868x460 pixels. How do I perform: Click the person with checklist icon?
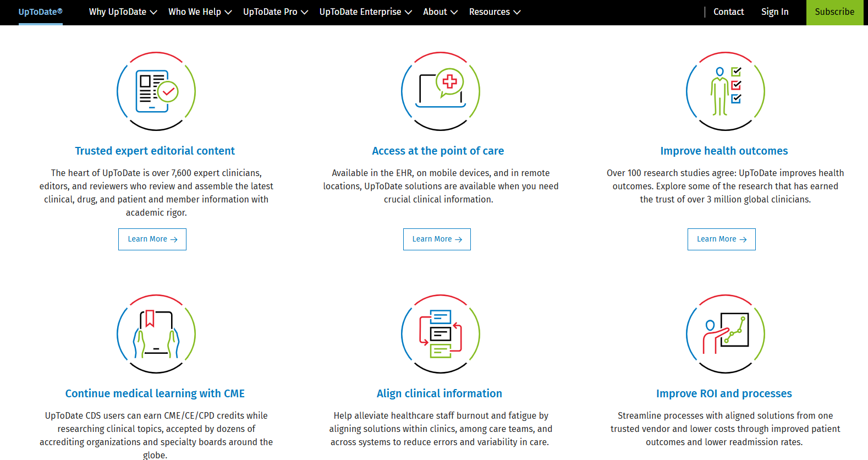(726, 91)
